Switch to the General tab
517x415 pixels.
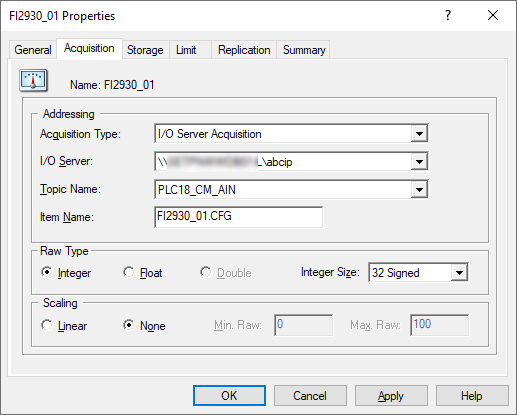coord(33,50)
